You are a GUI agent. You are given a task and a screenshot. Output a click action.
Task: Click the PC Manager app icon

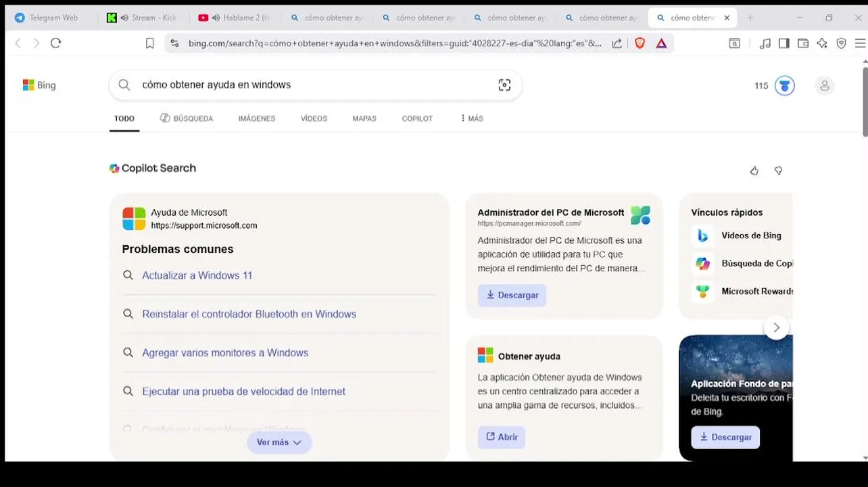point(640,216)
